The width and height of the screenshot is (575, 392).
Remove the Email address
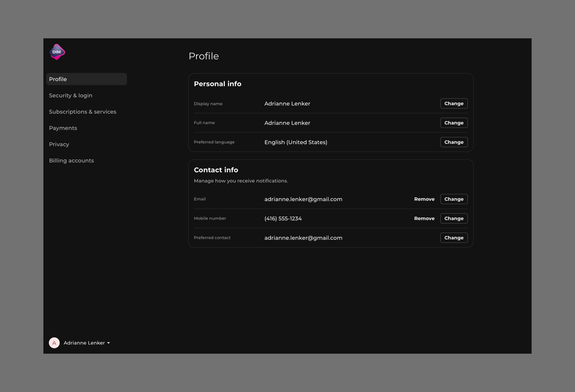point(424,199)
